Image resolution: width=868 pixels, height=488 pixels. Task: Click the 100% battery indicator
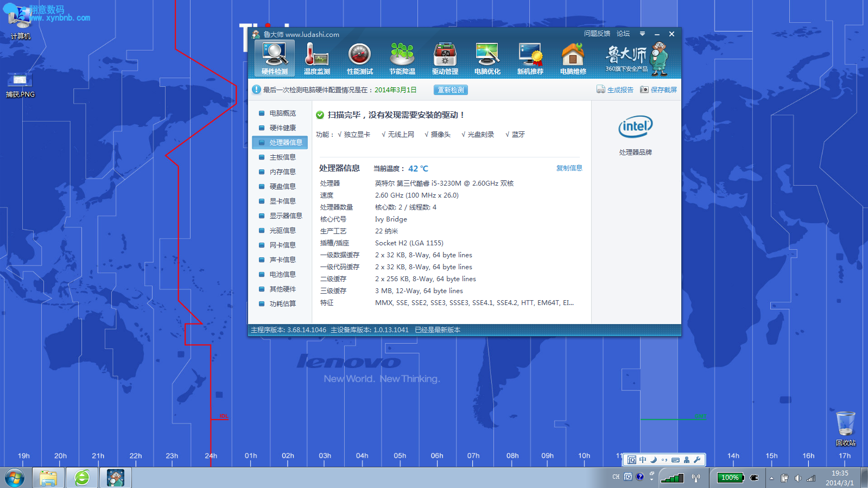coord(730,478)
